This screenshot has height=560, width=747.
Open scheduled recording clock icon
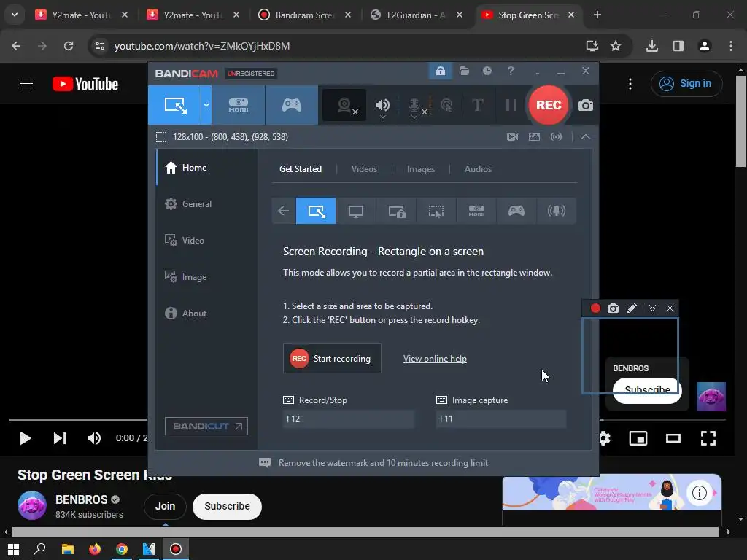click(487, 71)
